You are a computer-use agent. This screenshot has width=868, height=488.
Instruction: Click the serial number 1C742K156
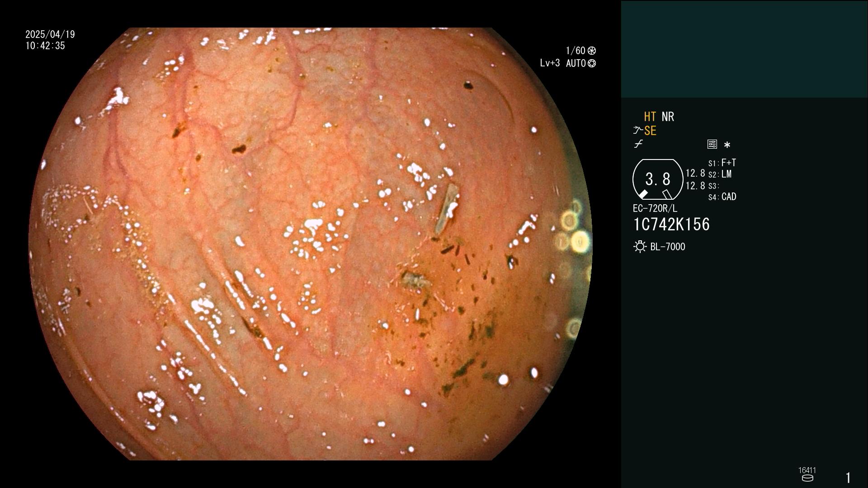pyautogui.click(x=671, y=225)
